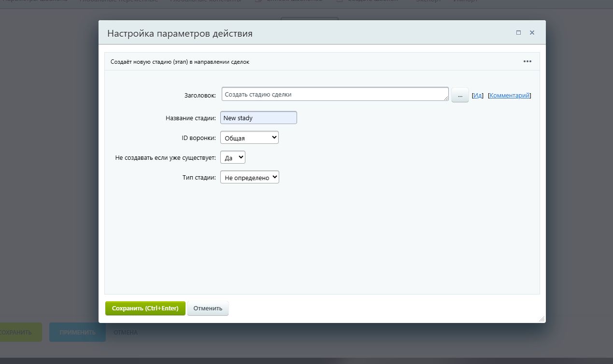The height and width of the screenshot is (364, 613).
Task: Open the ID воронки dropdown
Action: click(249, 137)
